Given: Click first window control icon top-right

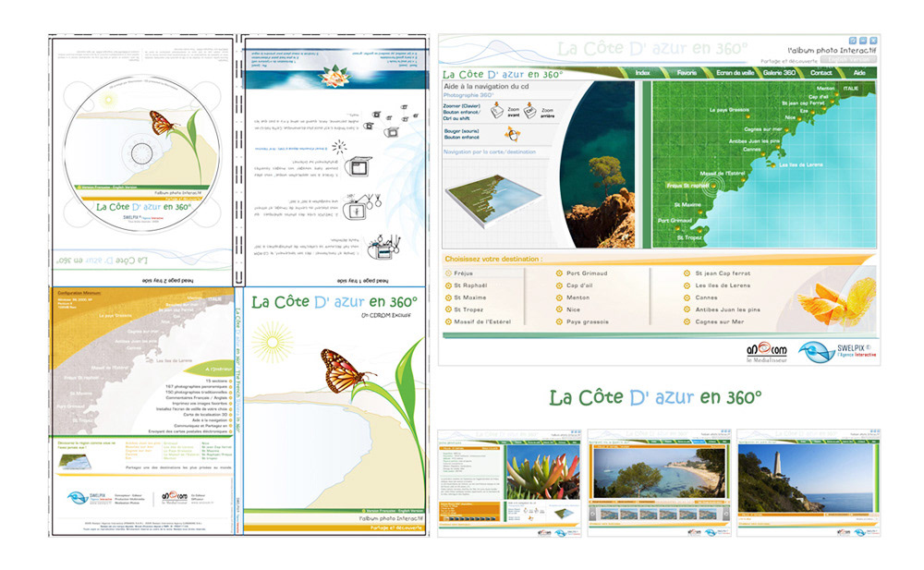Looking at the screenshot, I should coord(852,41).
